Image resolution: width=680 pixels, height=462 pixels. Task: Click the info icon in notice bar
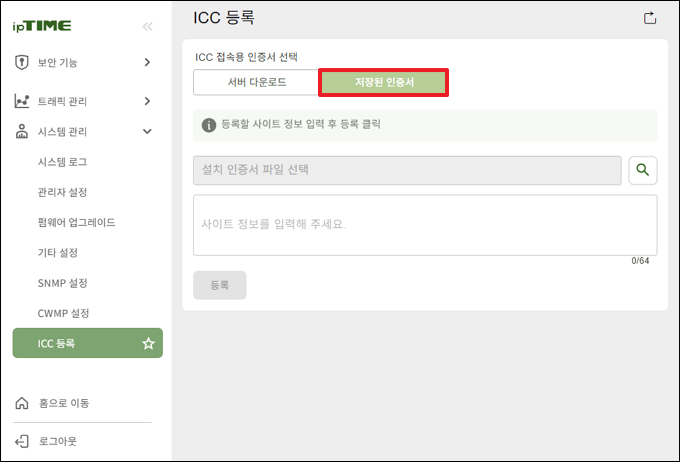tap(209, 125)
